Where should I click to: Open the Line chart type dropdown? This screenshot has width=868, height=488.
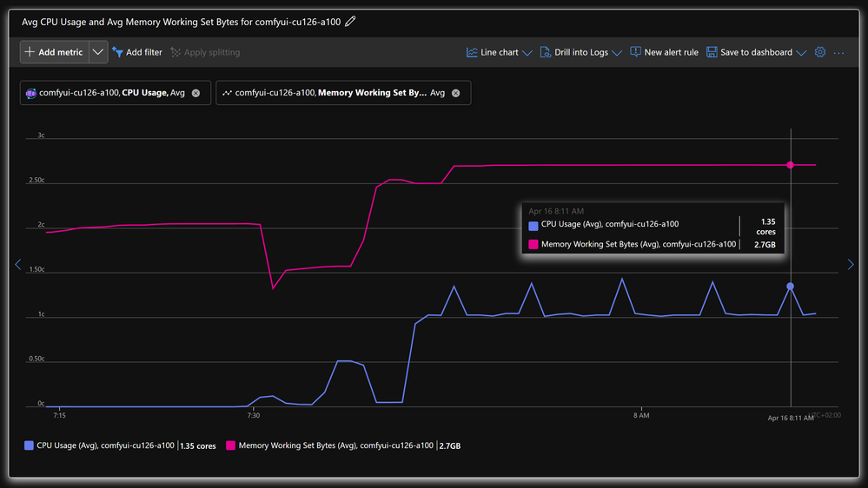[x=500, y=52]
